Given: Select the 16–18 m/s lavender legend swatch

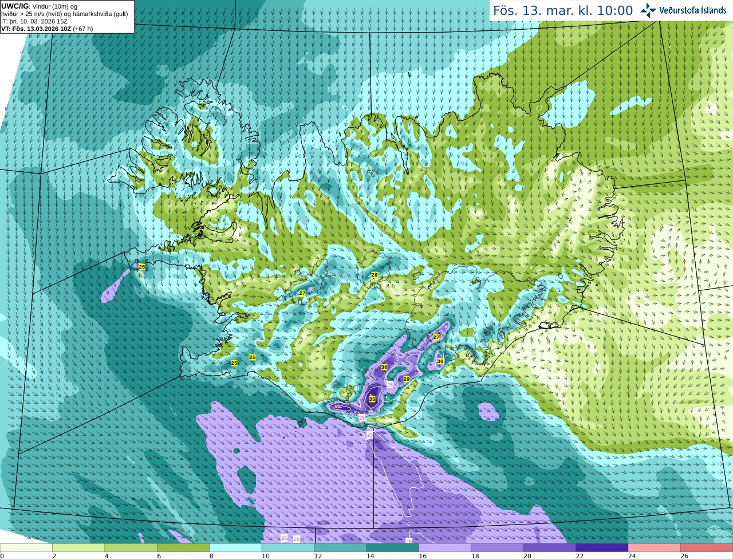Looking at the screenshot, I should tap(445, 548).
